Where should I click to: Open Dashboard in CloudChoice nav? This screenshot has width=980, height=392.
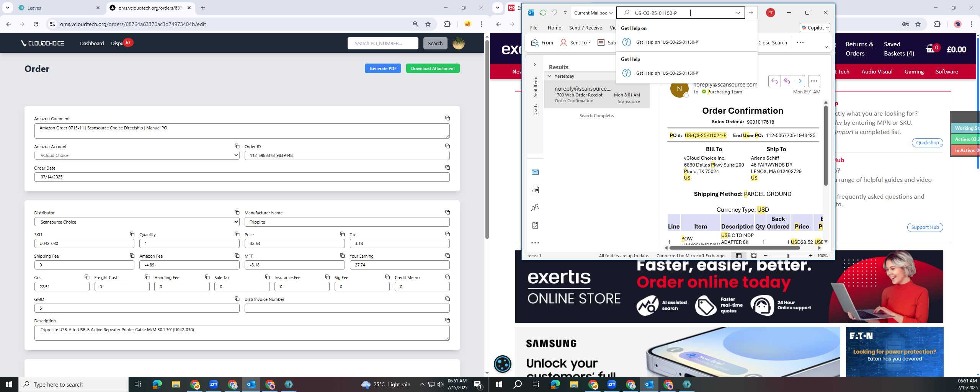[92, 43]
